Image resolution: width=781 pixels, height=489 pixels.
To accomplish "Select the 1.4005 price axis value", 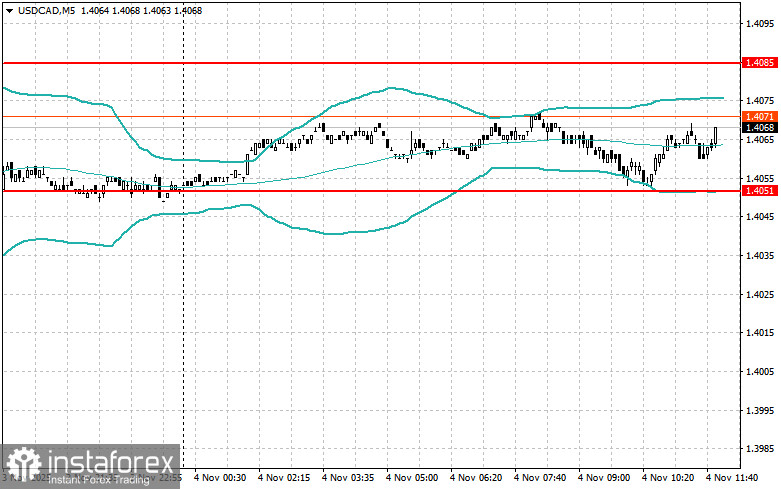I will click(x=760, y=371).
